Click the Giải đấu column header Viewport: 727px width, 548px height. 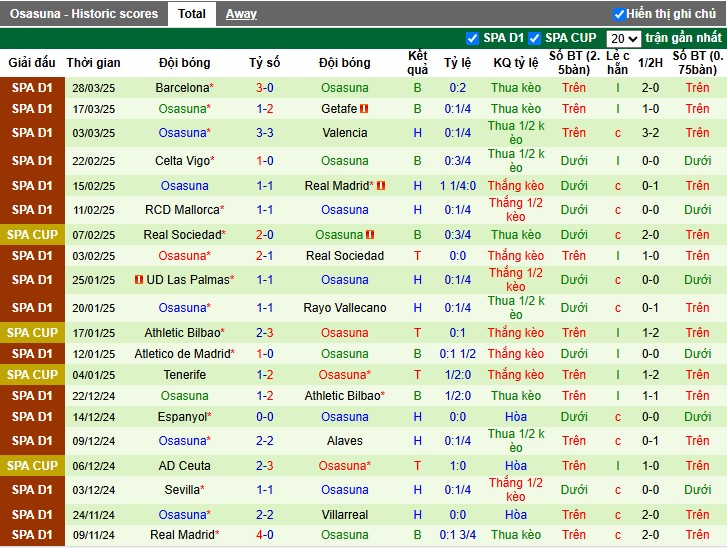[32, 63]
